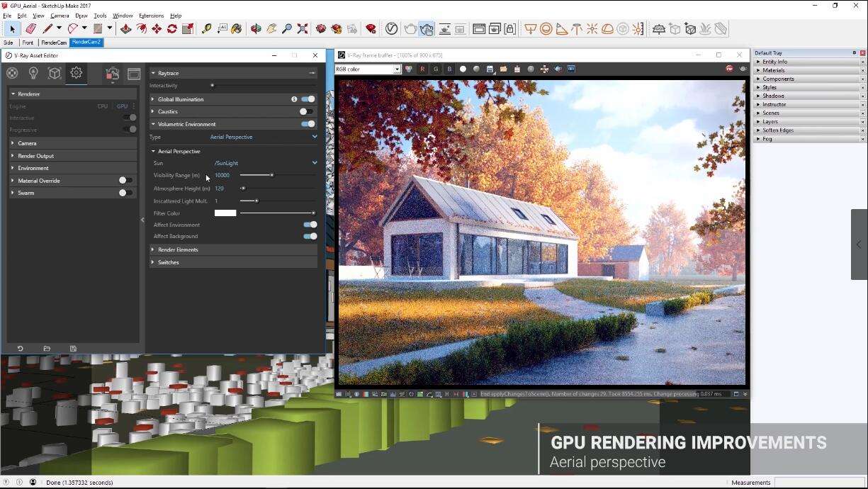The width and height of the screenshot is (868, 489).
Task: Turn off Affect Background switch
Action: 310,236
